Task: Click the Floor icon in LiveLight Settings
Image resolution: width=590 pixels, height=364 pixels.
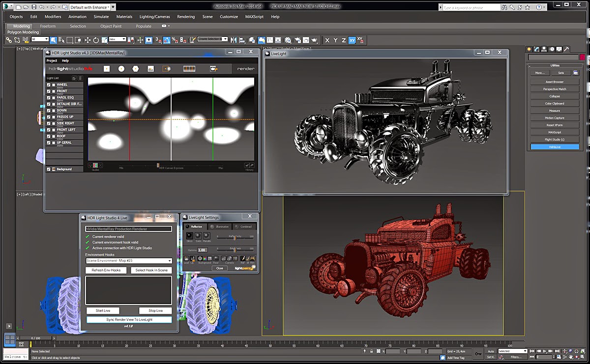Action: click(x=216, y=258)
